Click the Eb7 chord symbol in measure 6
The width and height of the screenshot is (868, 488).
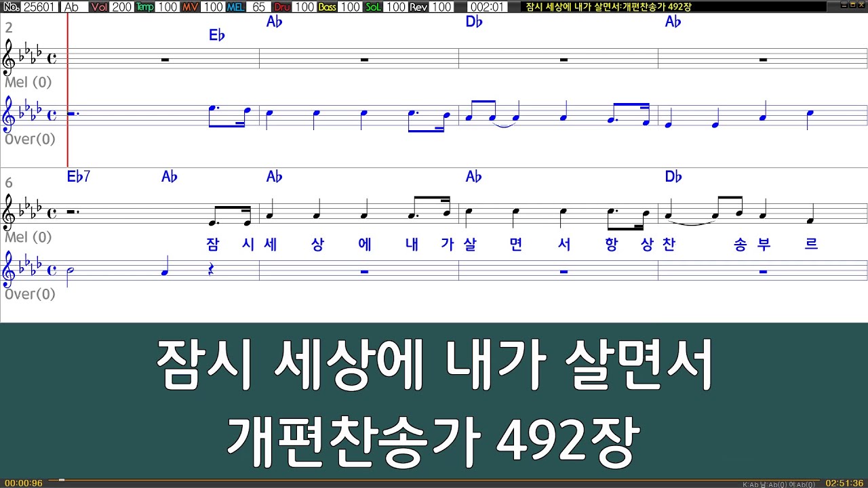pos(79,177)
